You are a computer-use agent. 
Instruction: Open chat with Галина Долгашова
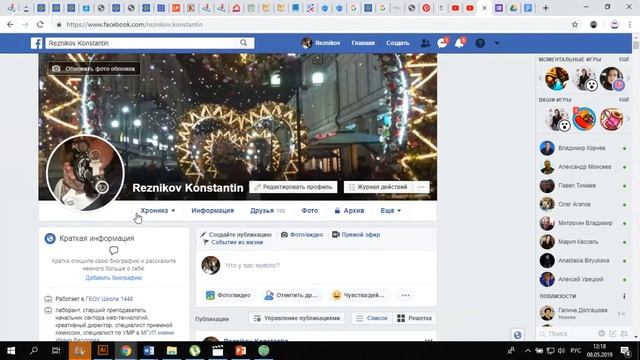(x=583, y=313)
